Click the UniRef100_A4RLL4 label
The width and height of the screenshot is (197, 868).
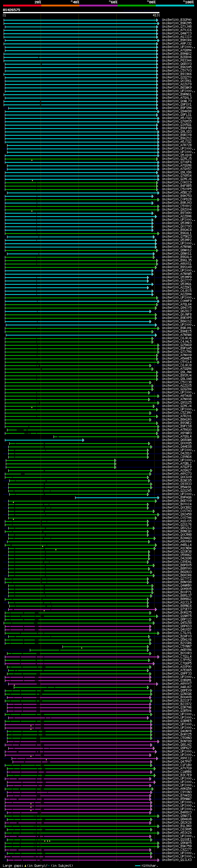coord(177,545)
